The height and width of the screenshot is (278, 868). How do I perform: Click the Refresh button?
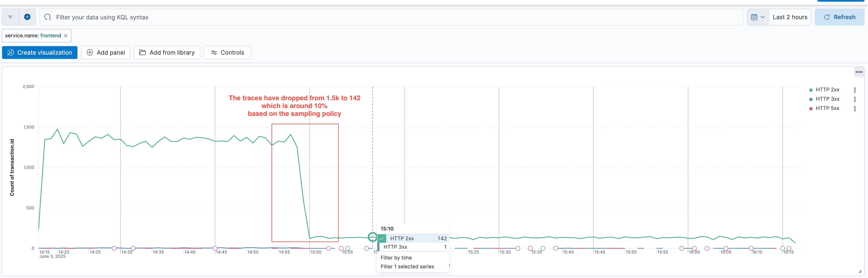(x=839, y=17)
